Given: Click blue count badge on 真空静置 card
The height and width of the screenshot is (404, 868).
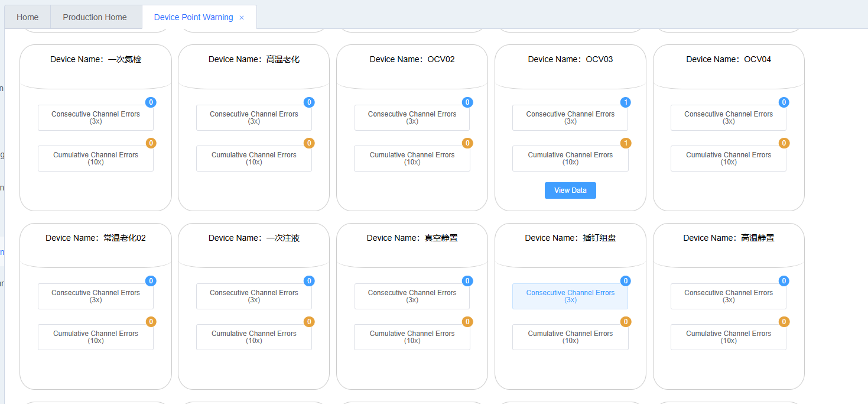Looking at the screenshot, I should (x=467, y=281).
